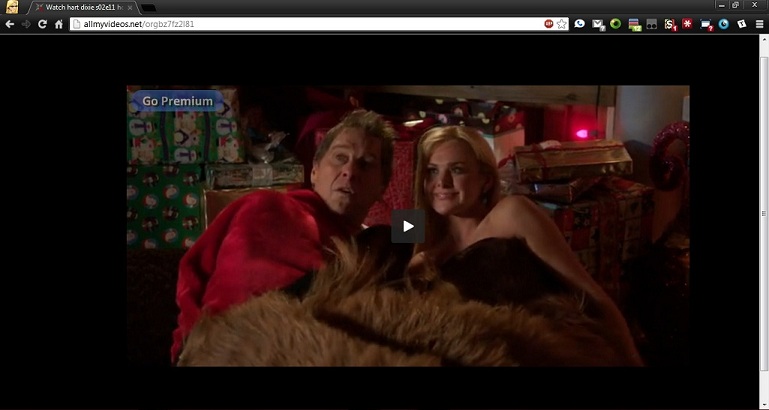Screen dimensions: 769x410
Task: Bookmark this page with the star
Action: [562, 24]
